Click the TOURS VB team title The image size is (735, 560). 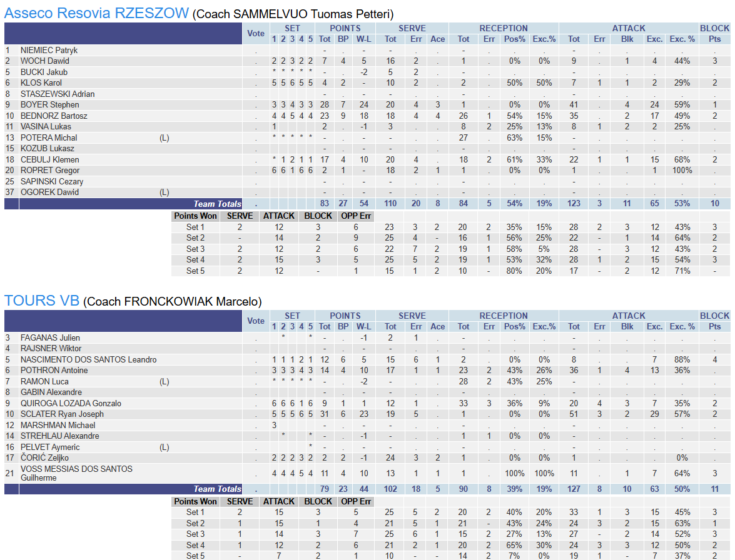(41, 301)
